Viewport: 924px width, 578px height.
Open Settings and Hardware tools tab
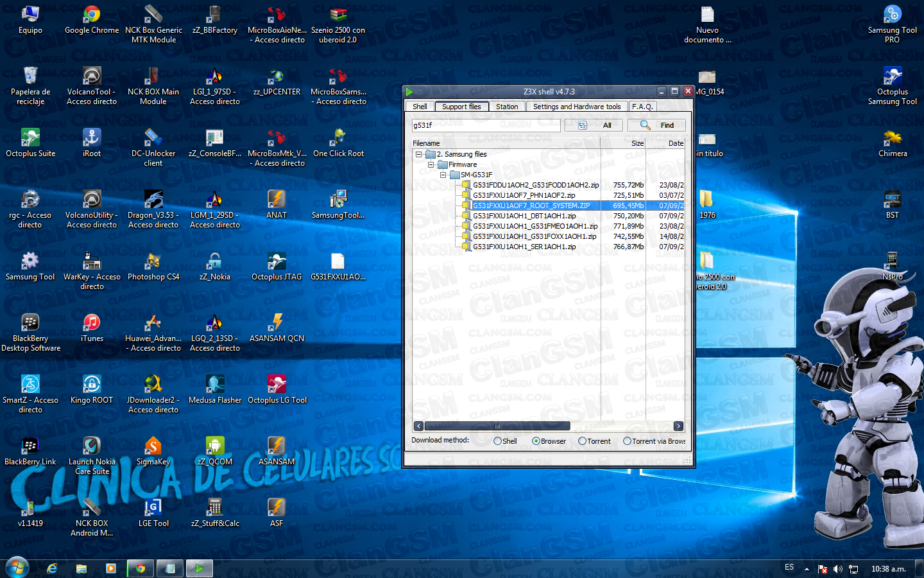pyautogui.click(x=577, y=107)
